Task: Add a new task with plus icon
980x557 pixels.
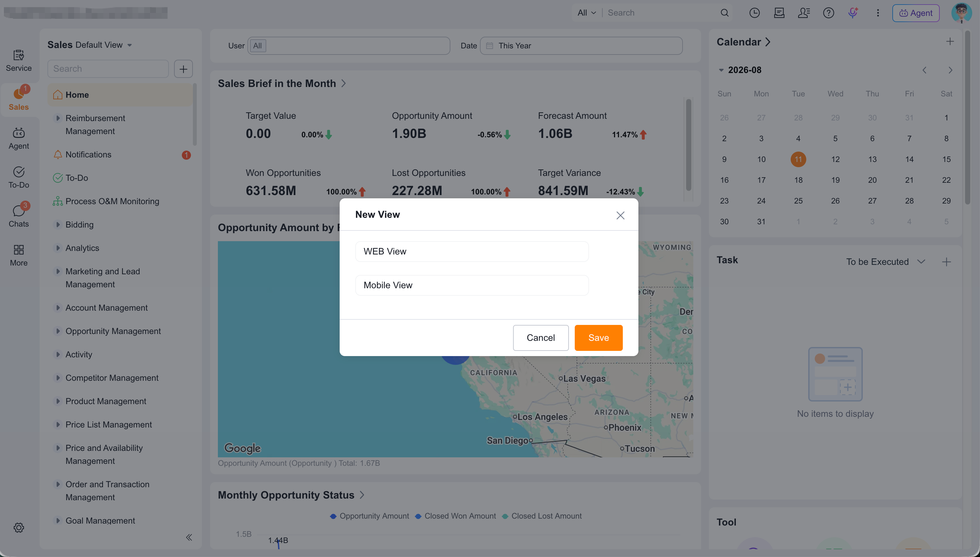Action: [x=946, y=262]
